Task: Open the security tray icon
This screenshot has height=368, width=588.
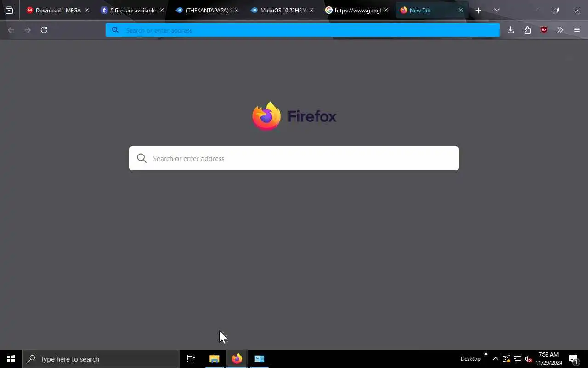Action: tap(507, 359)
